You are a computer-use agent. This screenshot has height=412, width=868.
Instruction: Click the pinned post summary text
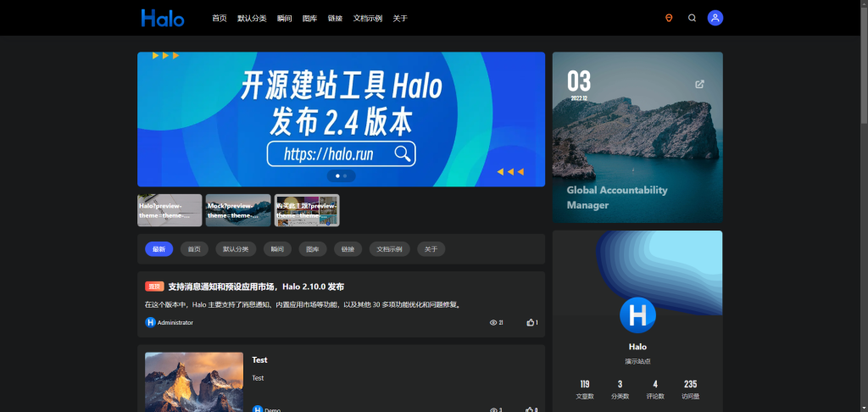(303, 304)
